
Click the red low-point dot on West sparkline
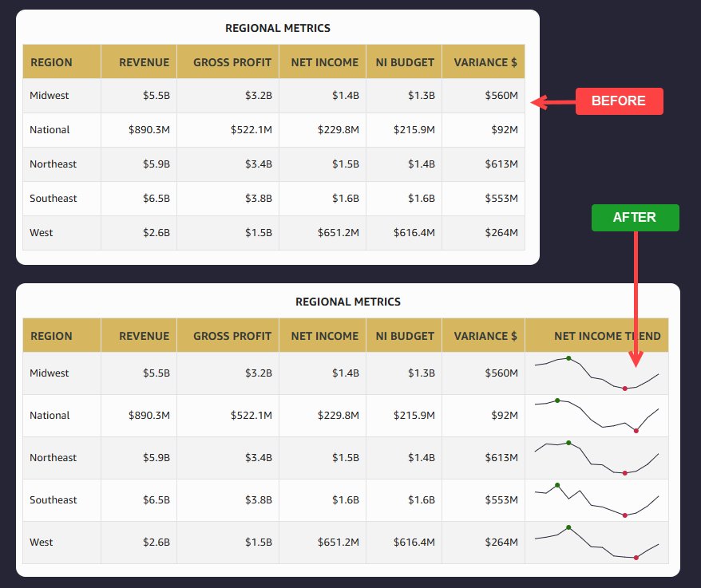pyautogui.click(x=636, y=558)
